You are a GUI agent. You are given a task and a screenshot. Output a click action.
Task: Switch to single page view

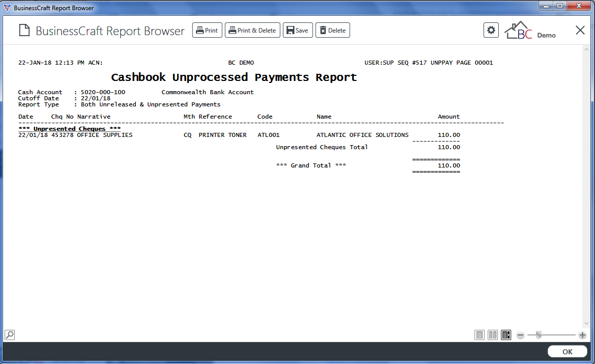click(479, 335)
